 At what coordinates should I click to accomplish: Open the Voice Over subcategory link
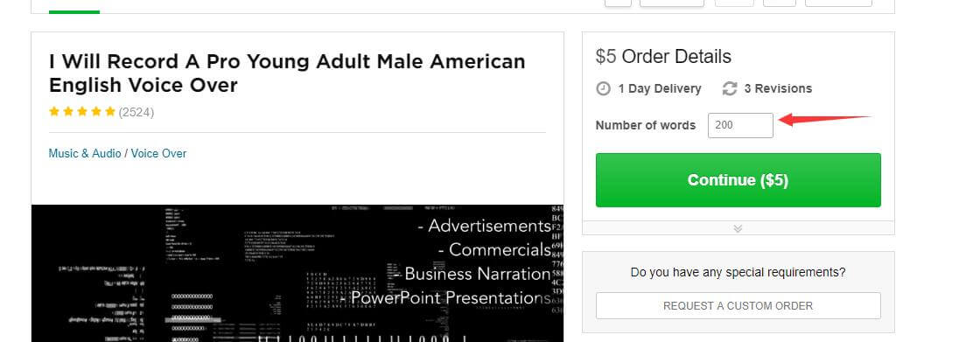pos(158,153)
